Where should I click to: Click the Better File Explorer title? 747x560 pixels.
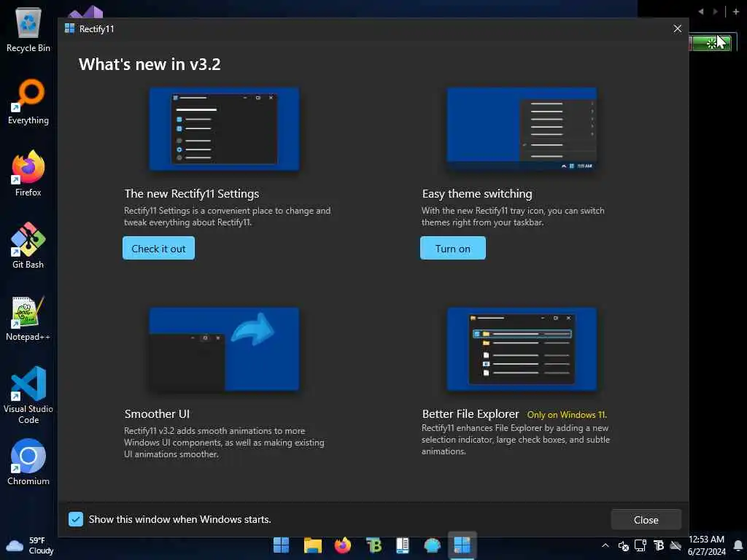click(x=471, y=414)
